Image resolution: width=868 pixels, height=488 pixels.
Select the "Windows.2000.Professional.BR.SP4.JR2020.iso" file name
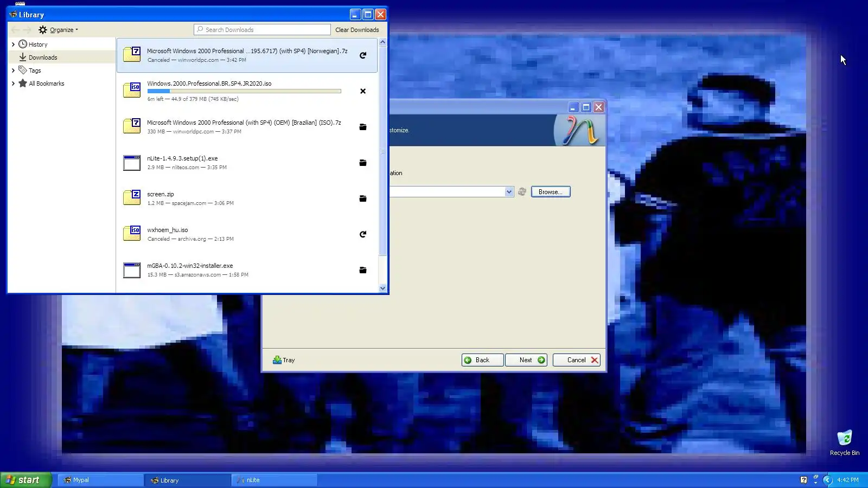[x=209, y=84]
